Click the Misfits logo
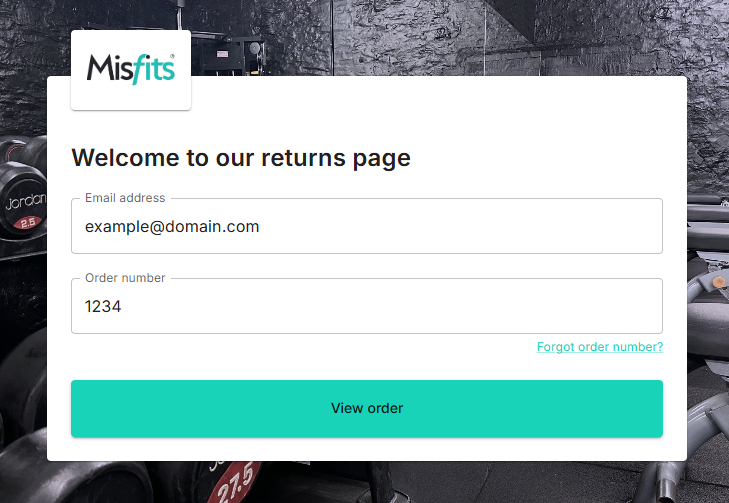729x503 pixels. tap(131, 70)
